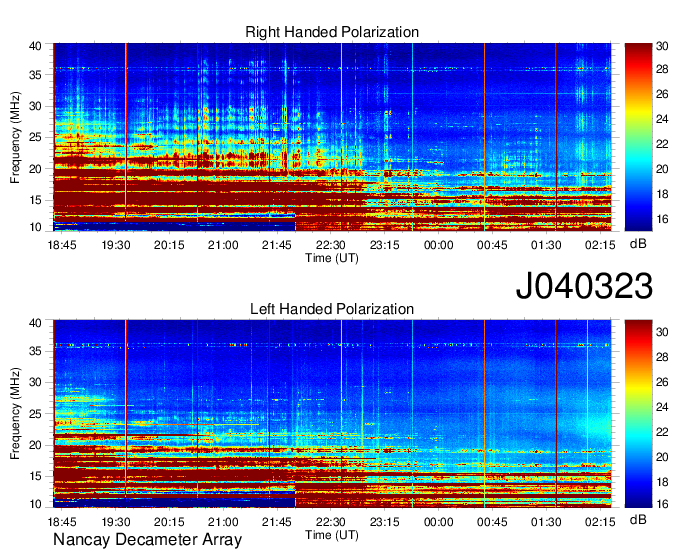Screen dimensions: 680x552
Task: Click the "28" value on right-handed colorbar
Action: [x=662, y=69]
